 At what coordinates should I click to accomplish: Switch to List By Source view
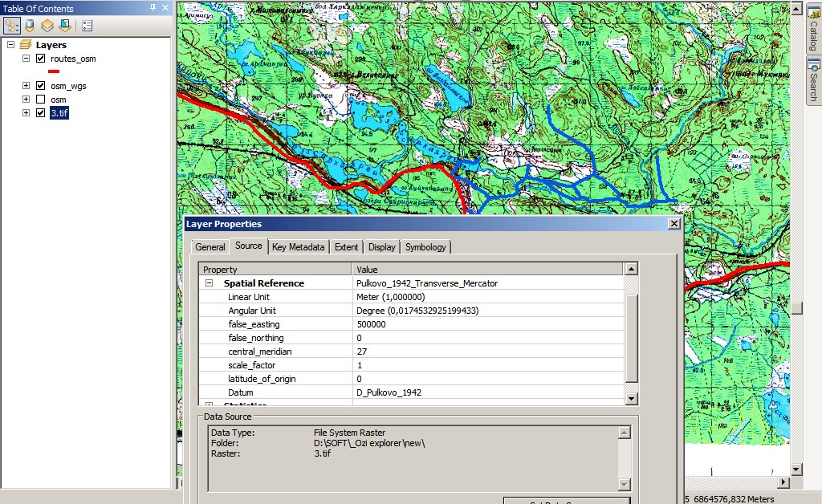(30, 25)
